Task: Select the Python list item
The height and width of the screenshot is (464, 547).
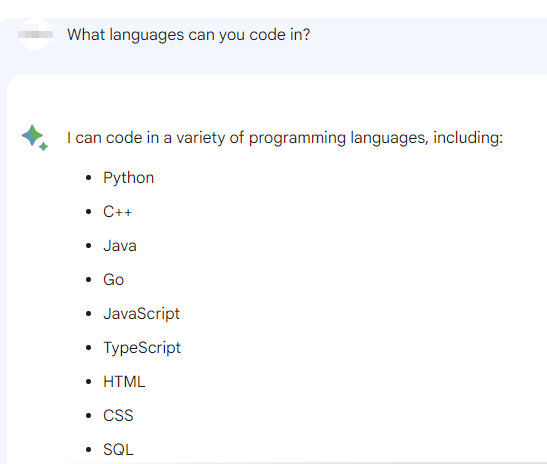Action: 128,178
